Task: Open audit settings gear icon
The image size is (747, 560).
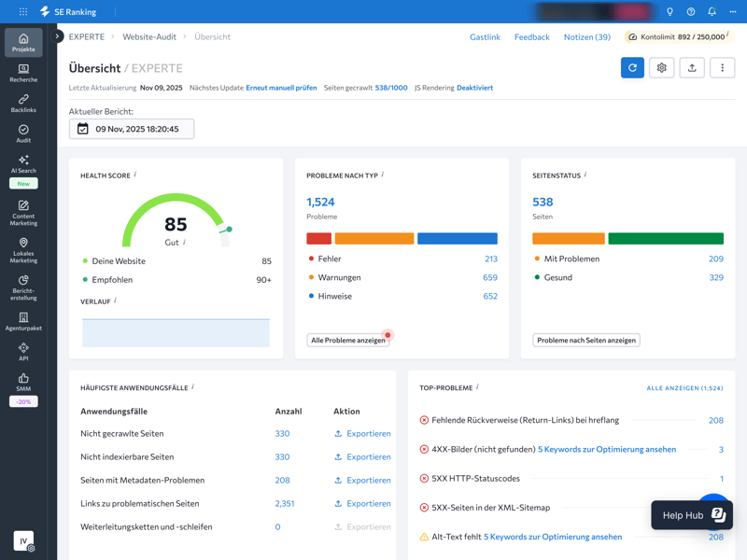Action: click(x=662, y=68)
